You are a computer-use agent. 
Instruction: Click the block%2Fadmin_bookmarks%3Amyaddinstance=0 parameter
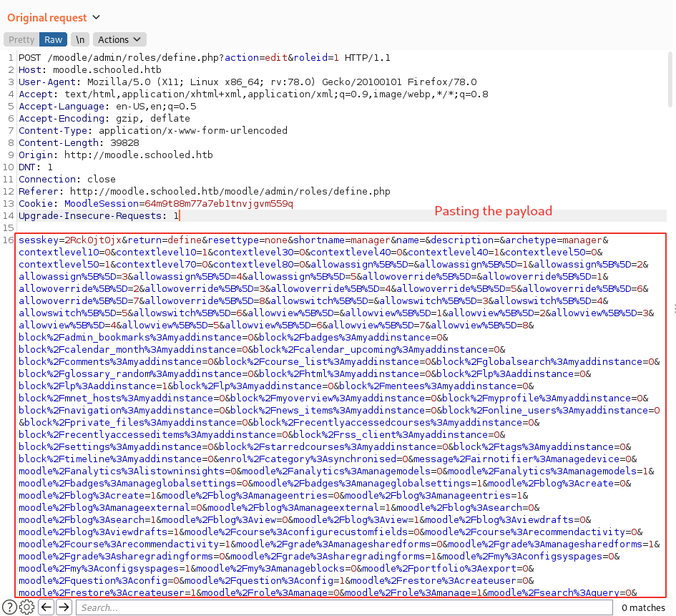tap(136, 338)
